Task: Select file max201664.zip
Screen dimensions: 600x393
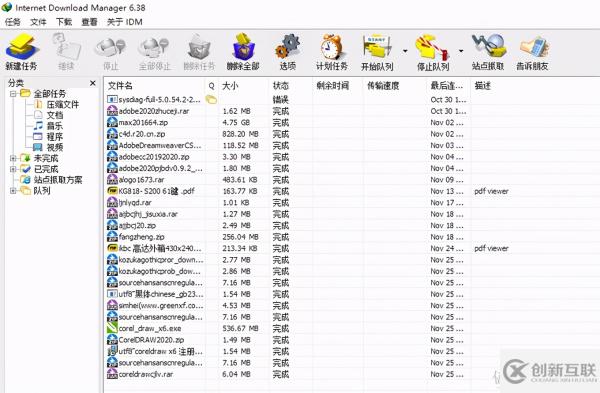Action: click(x=143, y=123)
